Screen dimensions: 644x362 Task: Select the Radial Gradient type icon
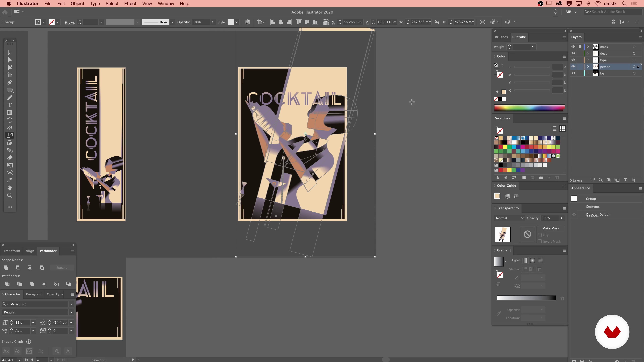(x=532, y=260)
